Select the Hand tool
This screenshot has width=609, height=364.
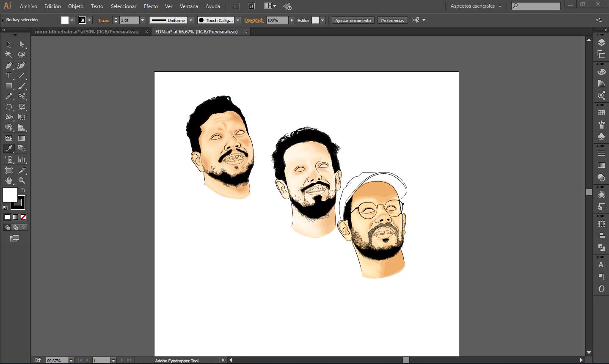[x=9, y=181]
